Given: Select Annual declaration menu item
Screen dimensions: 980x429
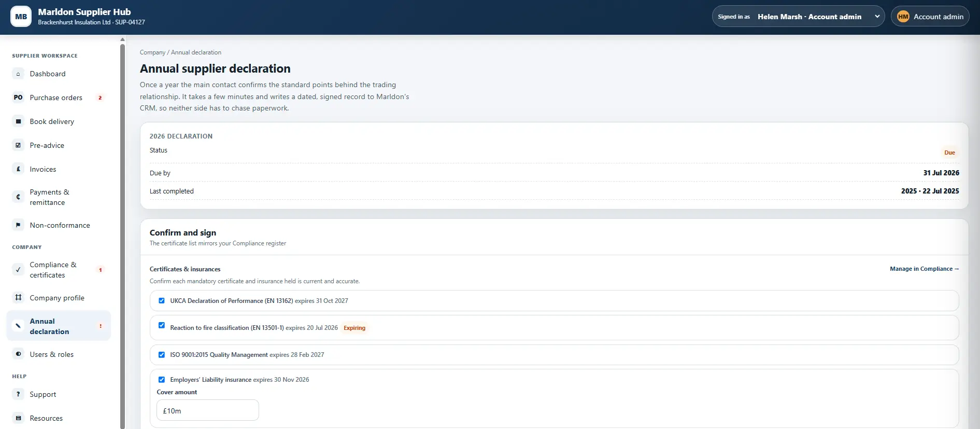Looking at the screenshot, I should coord(59,326).
